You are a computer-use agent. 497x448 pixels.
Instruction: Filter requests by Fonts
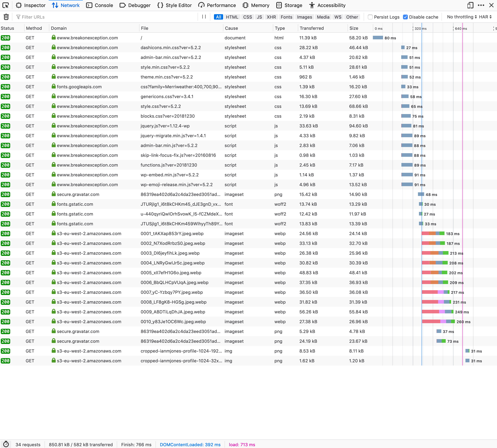[x=286, y=17]
